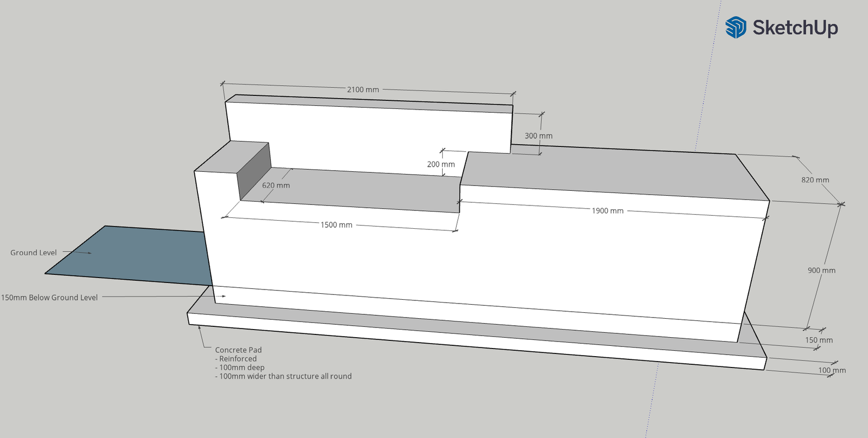This screenshot has height=438, width=868.
Task: Click the 1900 mm dimension text
Action: tap(607, 211)
